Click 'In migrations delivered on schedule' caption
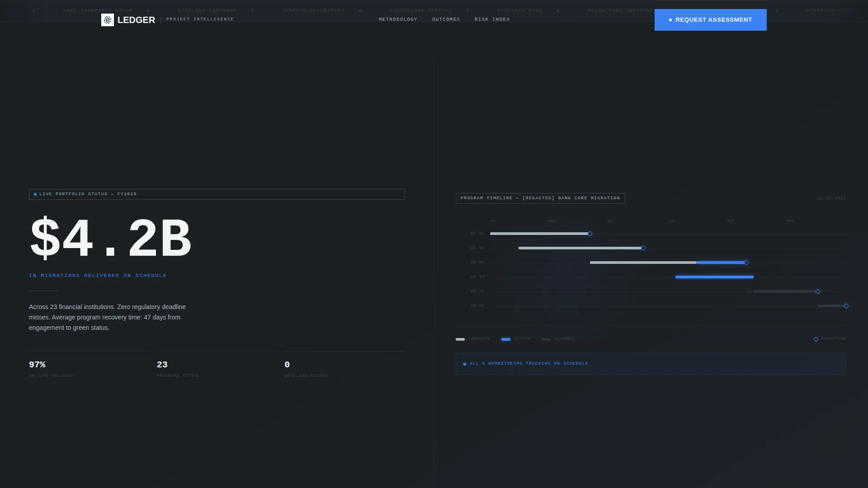 [x=98, y=276]
